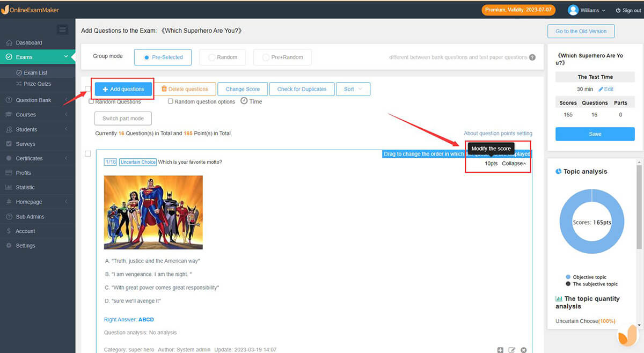Viewport: 644px width, 353px height.
Task: Click the Scores 165pts donut chart
Action: [592, 222]
